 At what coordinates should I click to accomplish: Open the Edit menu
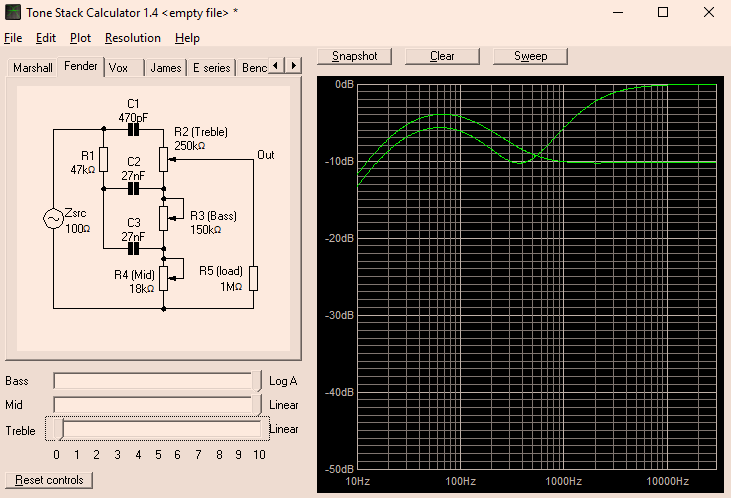(x=46, y=38)
